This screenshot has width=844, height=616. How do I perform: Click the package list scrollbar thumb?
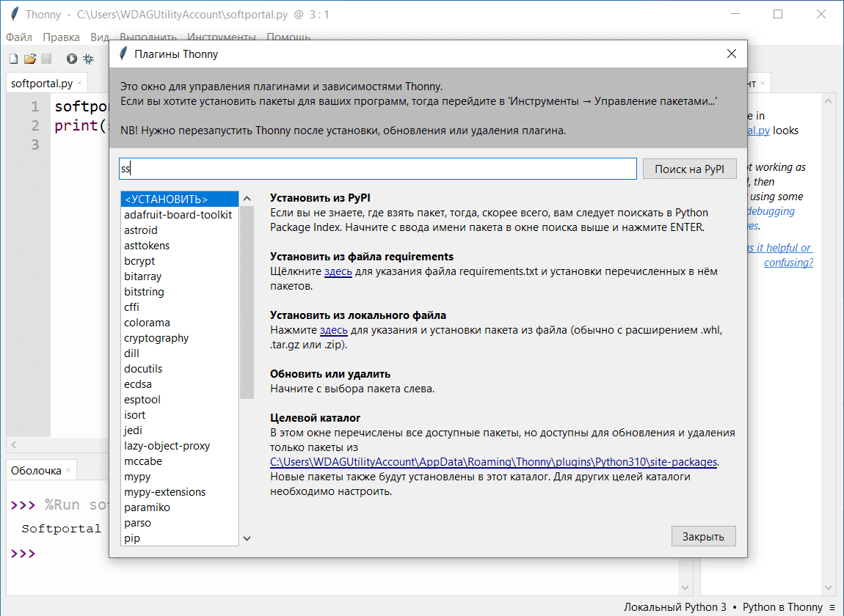[247, 302]
